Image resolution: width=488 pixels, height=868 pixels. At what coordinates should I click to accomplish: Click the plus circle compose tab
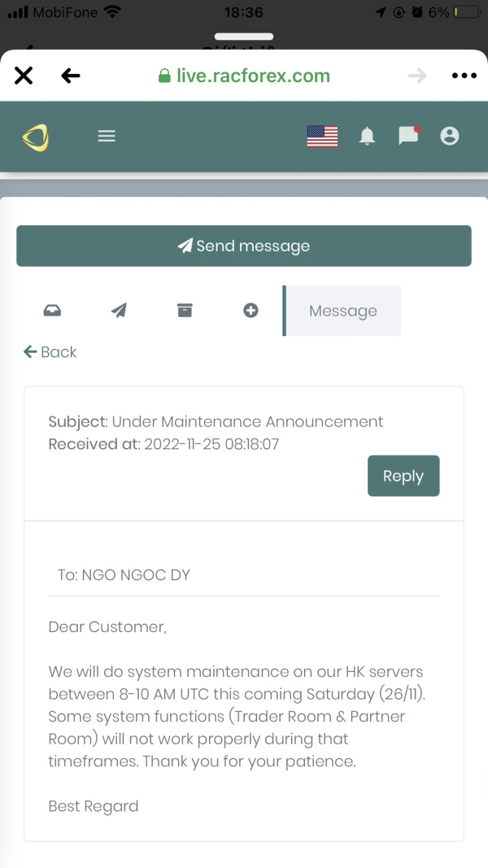(x=251, y=310)
